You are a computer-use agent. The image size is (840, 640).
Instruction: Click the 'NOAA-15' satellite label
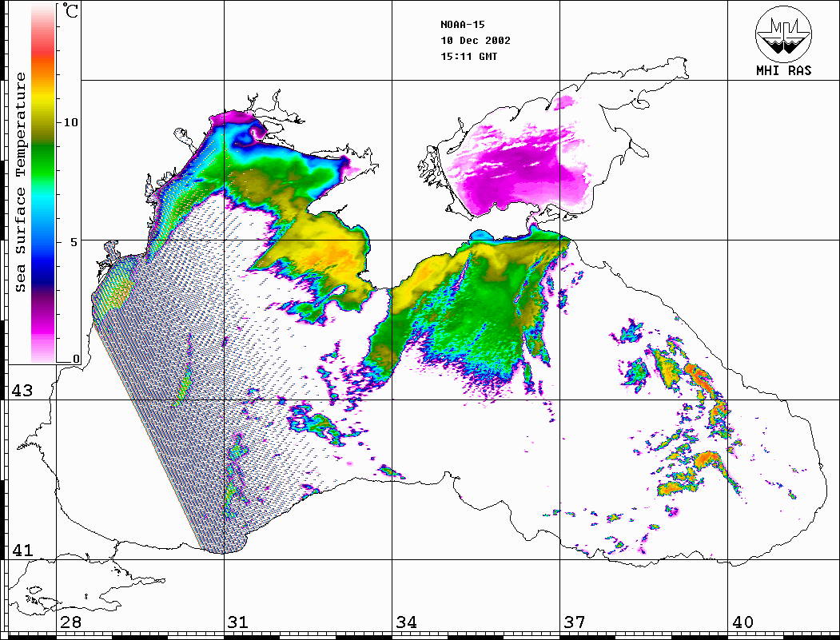coord(463,25)
